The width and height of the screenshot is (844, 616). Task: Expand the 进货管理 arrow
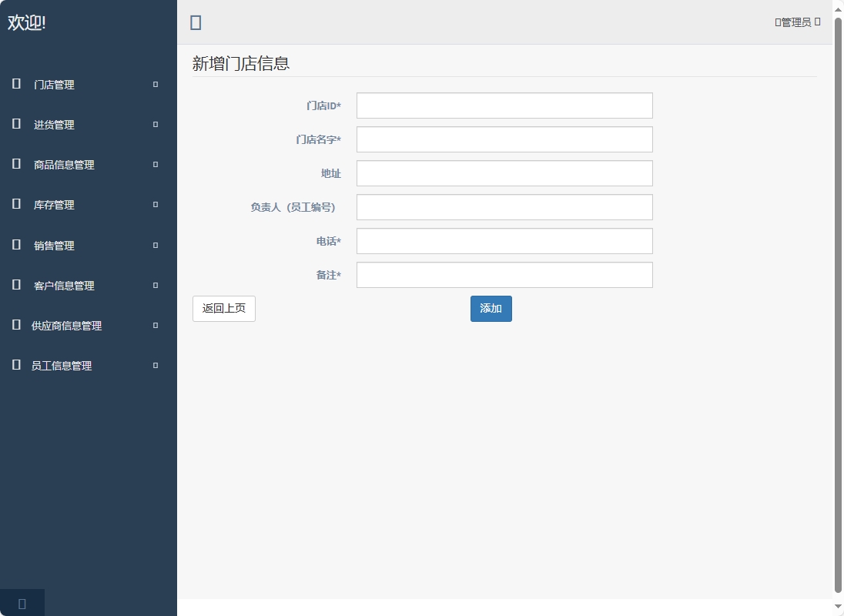(156, 124)
